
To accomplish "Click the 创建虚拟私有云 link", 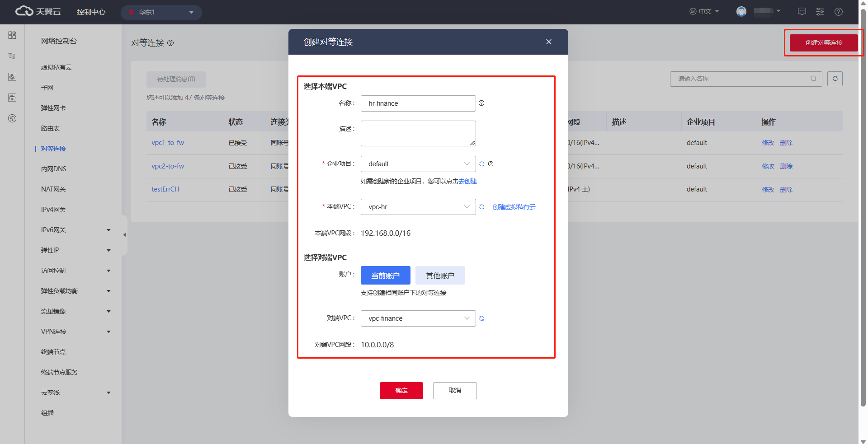I will click(514, 207).
